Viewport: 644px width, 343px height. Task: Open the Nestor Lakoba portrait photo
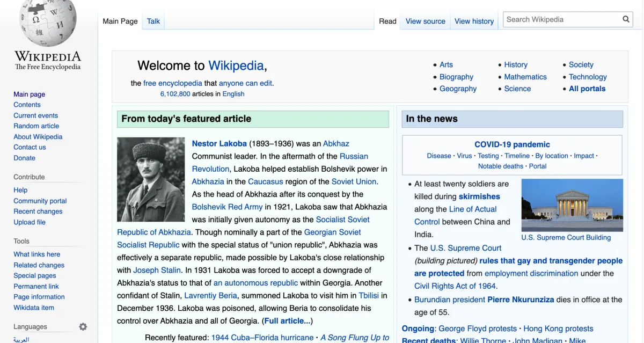[151, 180]
